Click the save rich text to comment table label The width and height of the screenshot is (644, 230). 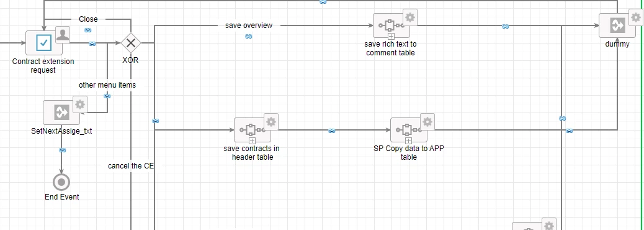point(391,48)
